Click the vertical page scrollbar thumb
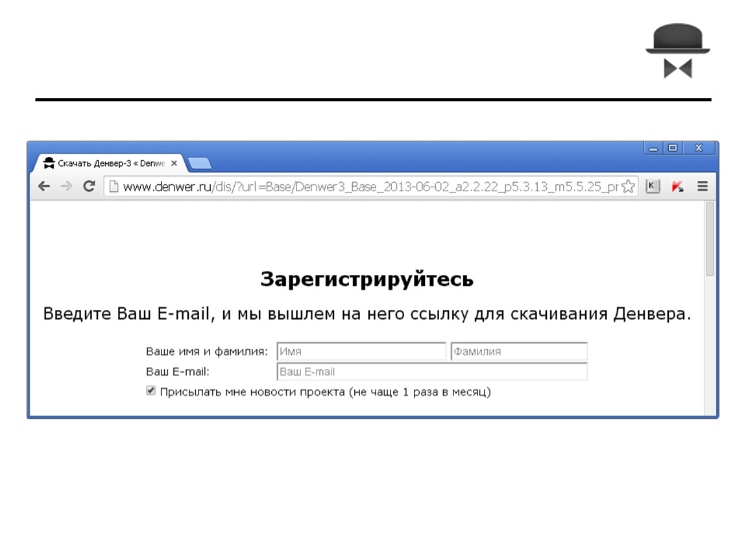This screenshot has height=560, width=746. 710,239
